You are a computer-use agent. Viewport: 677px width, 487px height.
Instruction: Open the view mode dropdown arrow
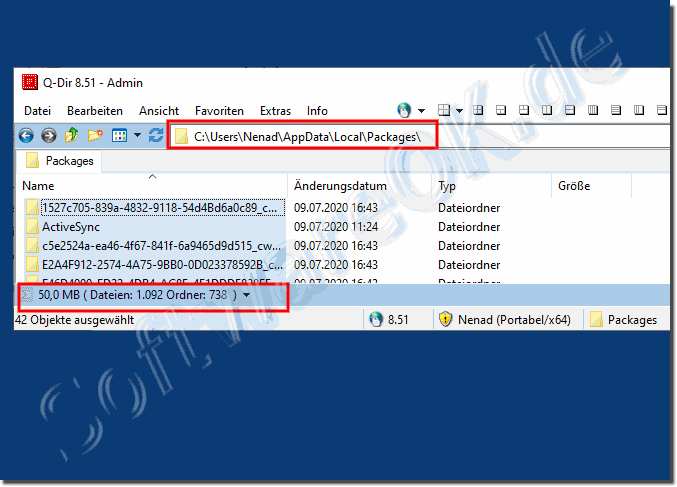coord(137,136)
